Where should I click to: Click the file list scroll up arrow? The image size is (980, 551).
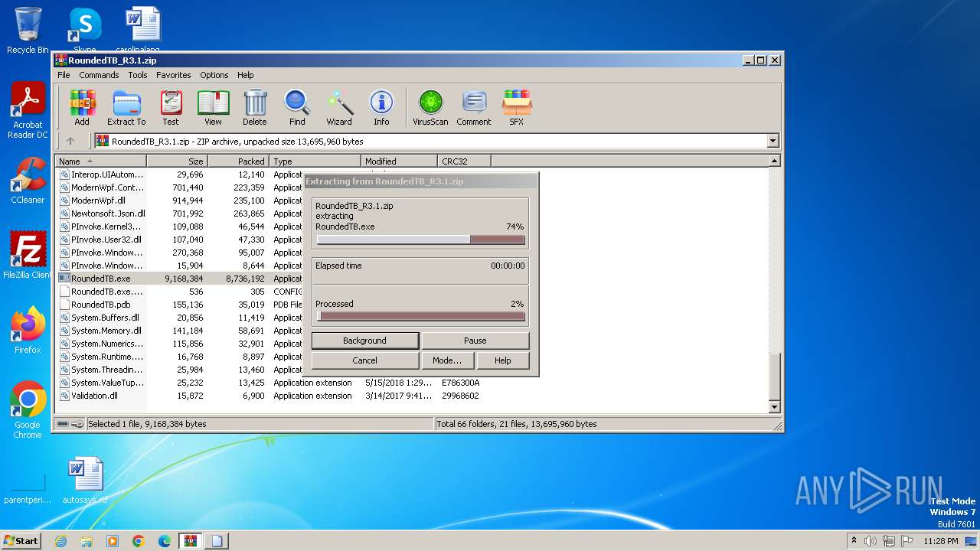pos(774,161)
